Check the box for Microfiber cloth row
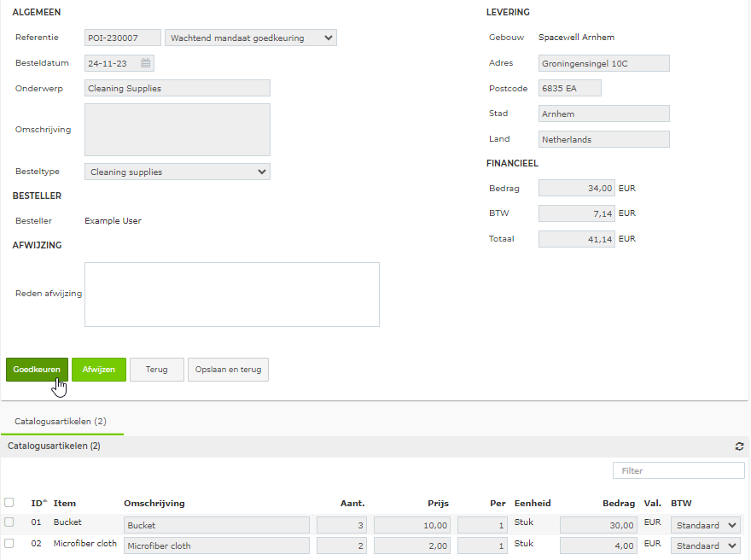 point(9,543)
